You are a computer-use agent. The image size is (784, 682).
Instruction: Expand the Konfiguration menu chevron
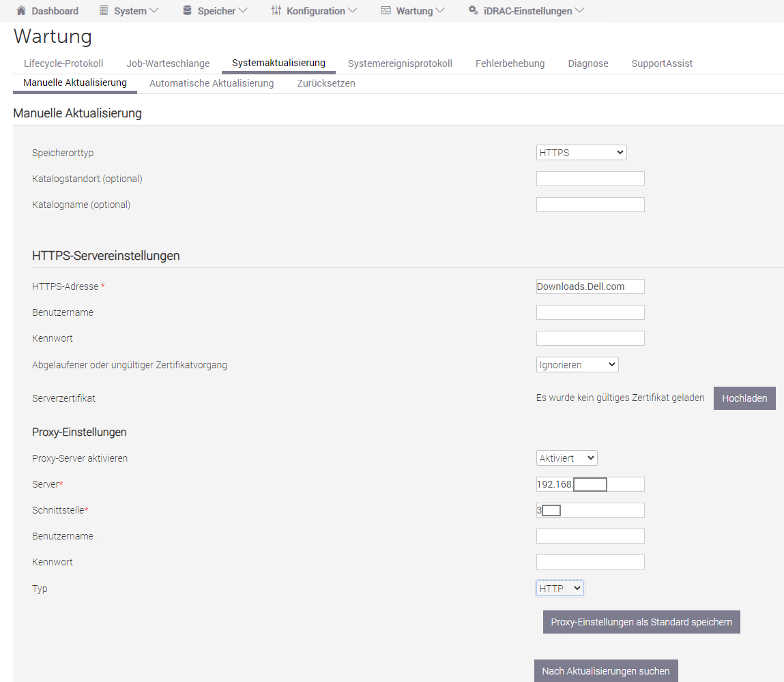pos(353,10)
